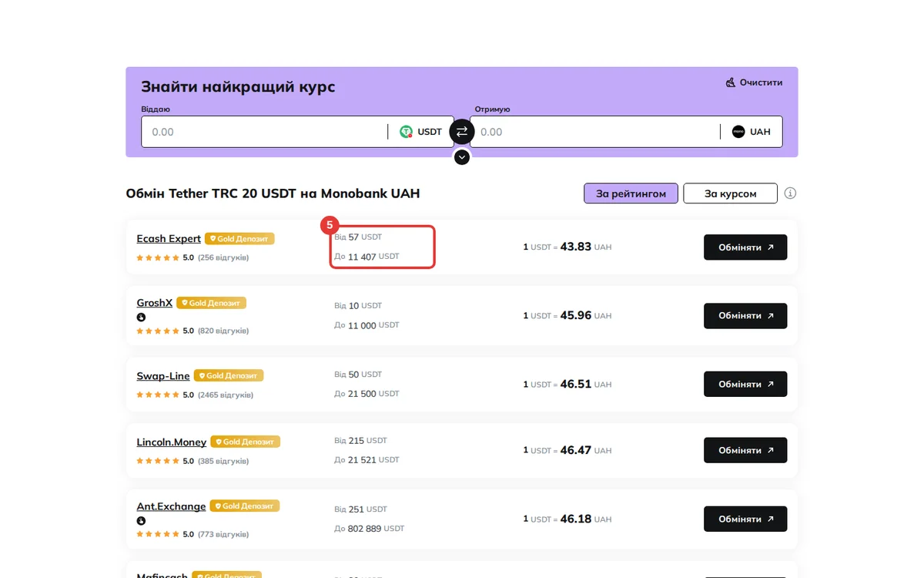This screenshot has width=924, height=578.
Task: Click the star rating of Swap-Line
Action: pos(157,395)
